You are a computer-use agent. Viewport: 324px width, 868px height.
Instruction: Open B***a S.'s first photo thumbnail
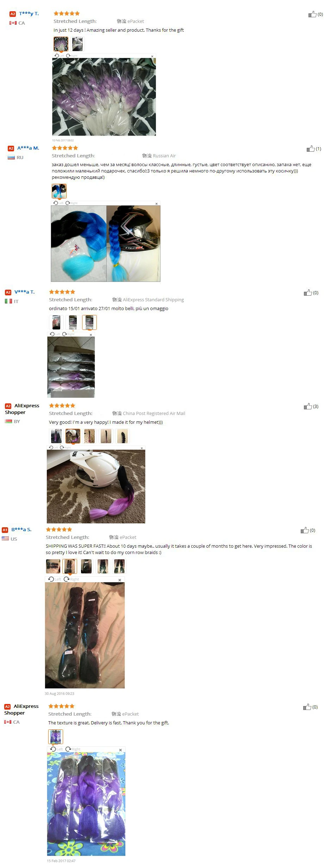[53, 566]
